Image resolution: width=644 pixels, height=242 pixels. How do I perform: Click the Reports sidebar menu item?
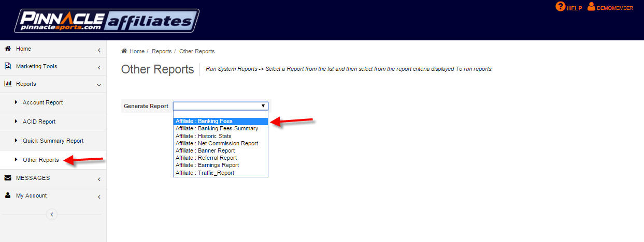coord(53,84)
